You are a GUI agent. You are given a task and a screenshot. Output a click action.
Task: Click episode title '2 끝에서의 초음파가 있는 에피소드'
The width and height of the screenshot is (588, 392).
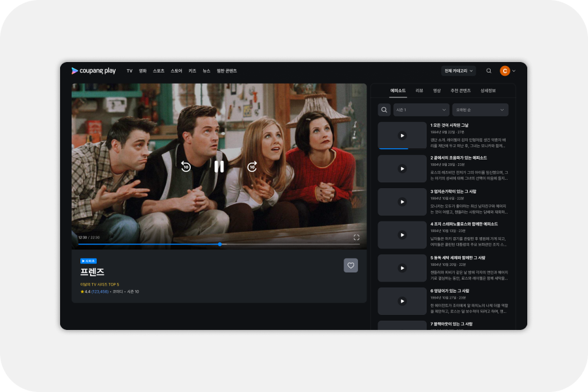pos(458,158)
